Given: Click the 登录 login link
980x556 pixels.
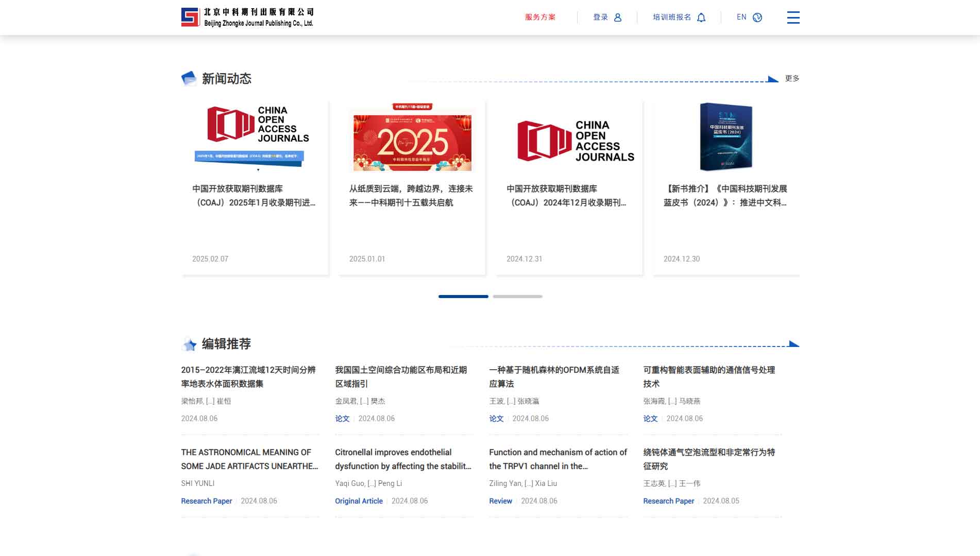Looking at the screenshot, I should [x=600, y=17].
